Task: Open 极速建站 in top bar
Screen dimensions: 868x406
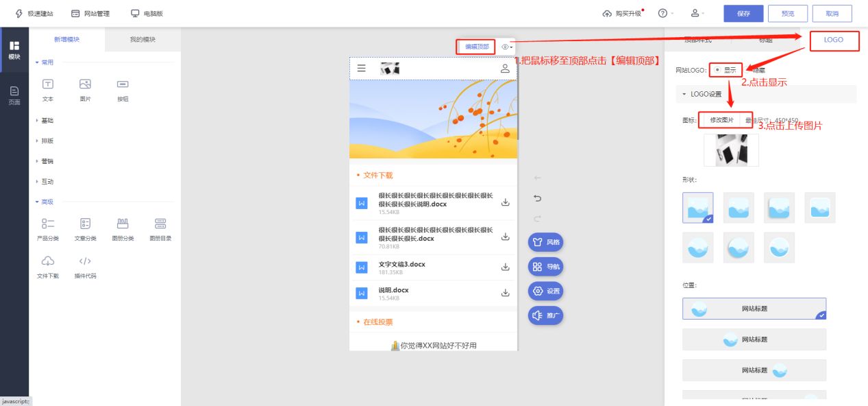Action: coord(34,14)
